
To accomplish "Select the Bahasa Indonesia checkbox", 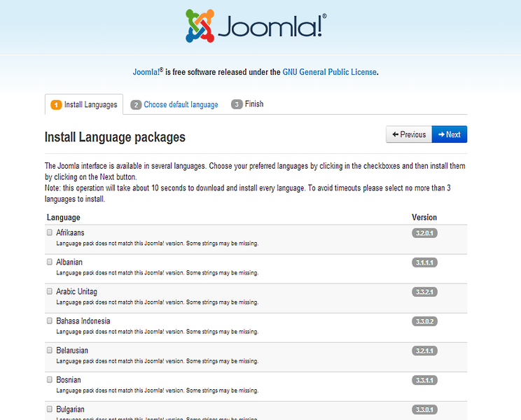I will (x=50, y=321).
